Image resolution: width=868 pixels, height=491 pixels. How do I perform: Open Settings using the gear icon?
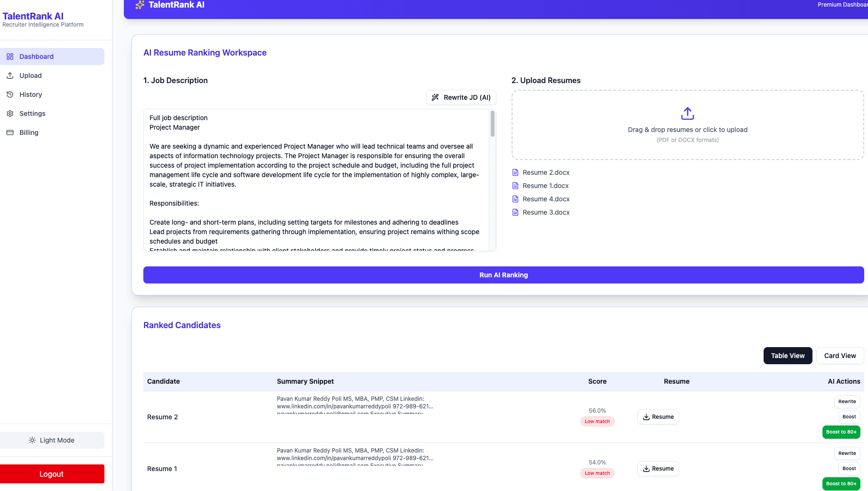pos(10,113)
